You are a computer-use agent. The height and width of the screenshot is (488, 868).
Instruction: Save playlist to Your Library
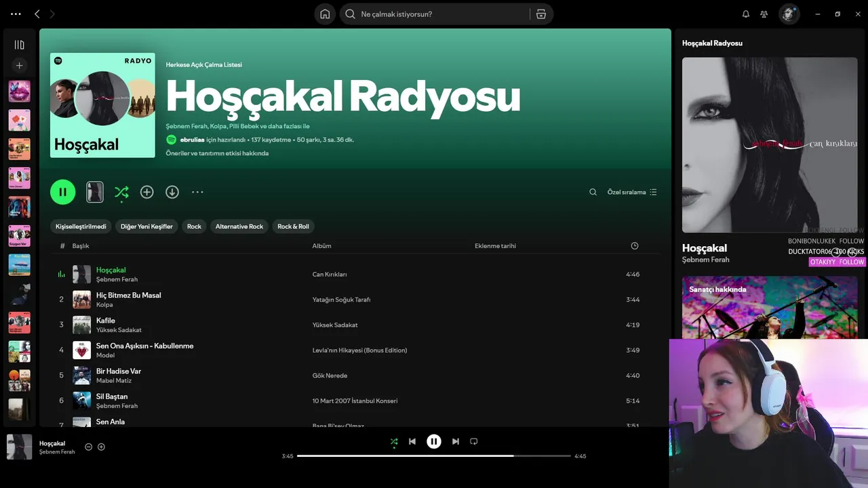(147, 192)
